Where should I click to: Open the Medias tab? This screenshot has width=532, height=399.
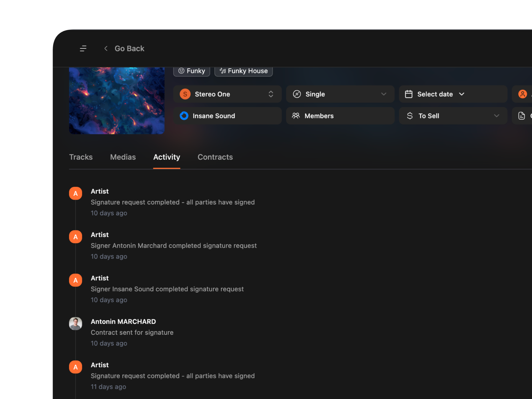[123, 157]
